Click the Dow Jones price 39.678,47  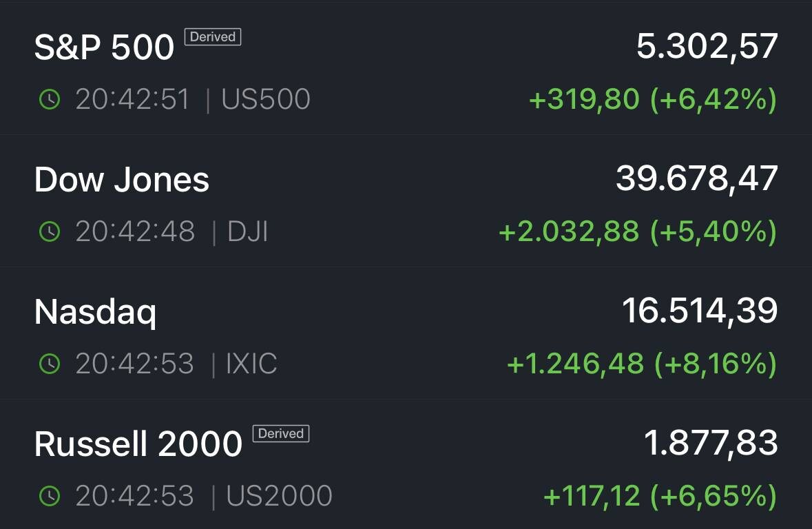tap(697, 179)
